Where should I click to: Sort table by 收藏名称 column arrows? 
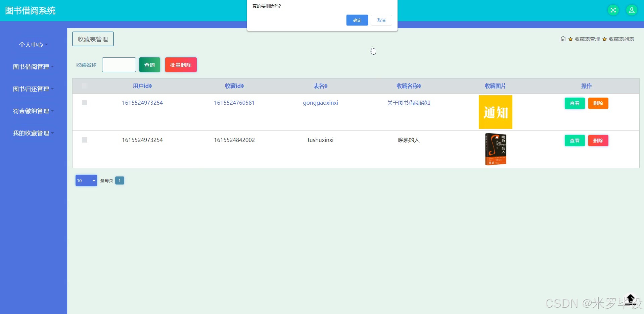tap(420, 86)
